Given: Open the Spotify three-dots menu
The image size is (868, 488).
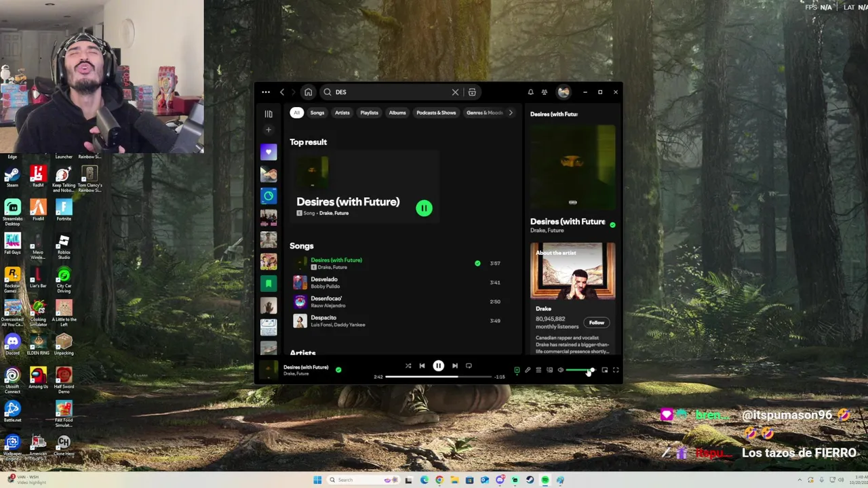Looking at the screenshot, I should pos(266,92).
